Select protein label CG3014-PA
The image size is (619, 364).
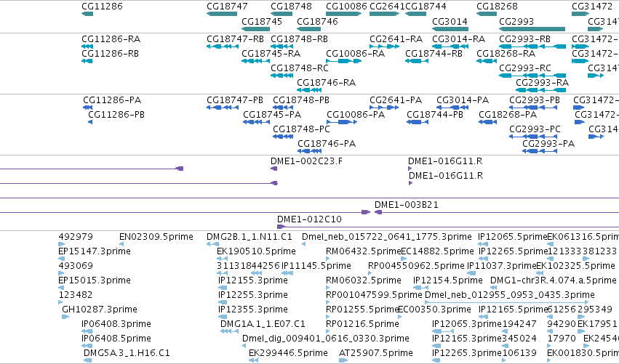463,100
